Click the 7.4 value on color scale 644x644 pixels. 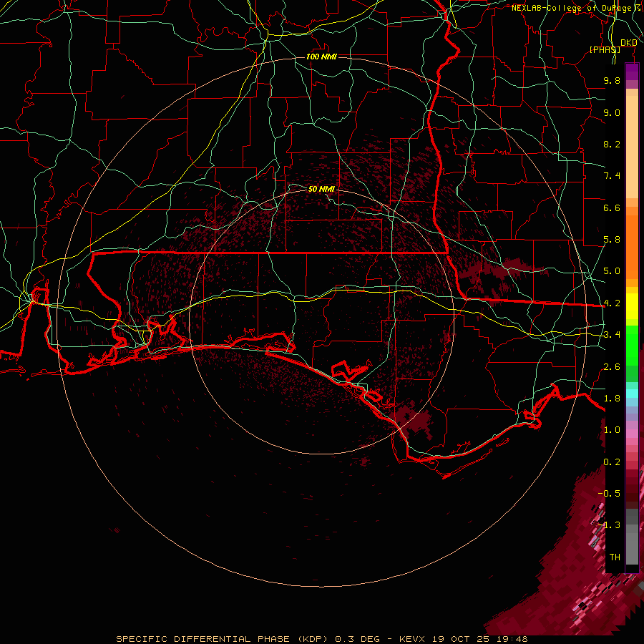tap(612, 176)
